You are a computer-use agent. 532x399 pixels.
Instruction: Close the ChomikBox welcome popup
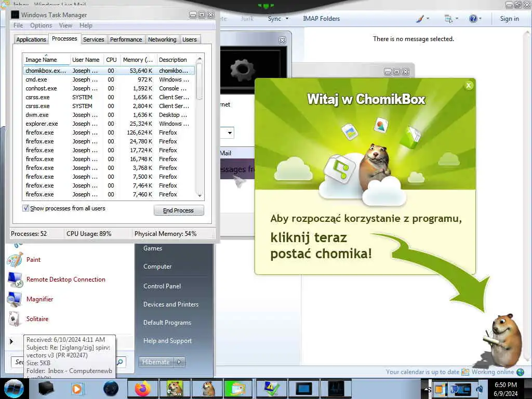(x=469, y=86)
